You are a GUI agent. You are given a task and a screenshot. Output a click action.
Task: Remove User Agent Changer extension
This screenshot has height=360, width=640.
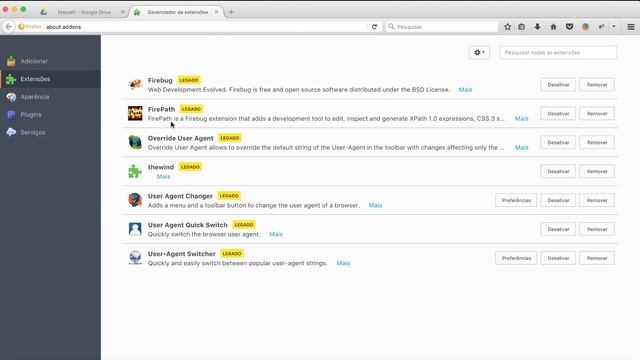coord(597,200)
